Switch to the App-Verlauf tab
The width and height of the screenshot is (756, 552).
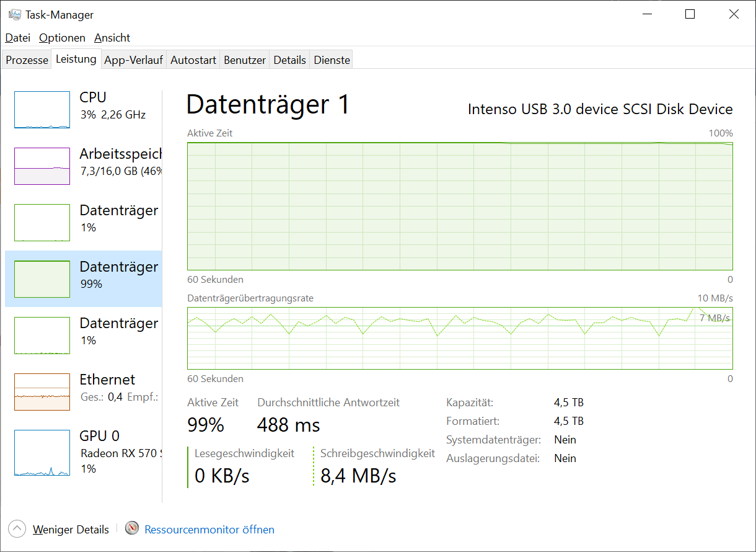tap(133, 60)
